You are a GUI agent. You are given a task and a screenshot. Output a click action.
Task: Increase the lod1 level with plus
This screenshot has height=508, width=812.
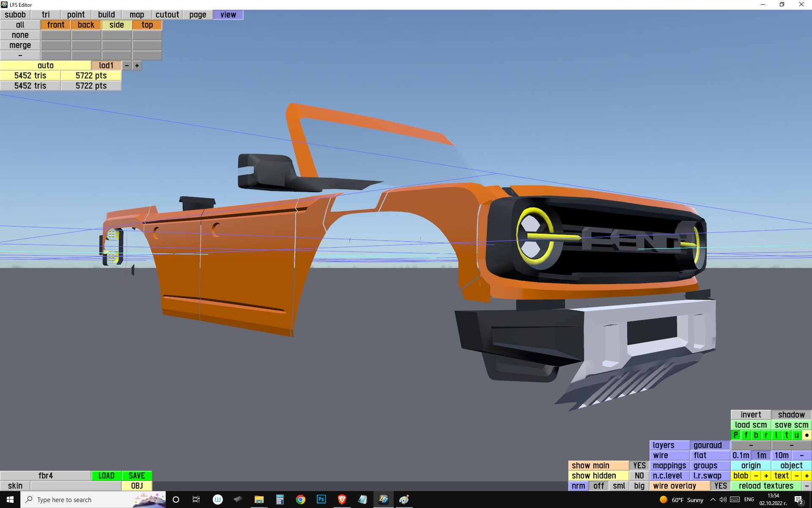click(x=137, y=66)
